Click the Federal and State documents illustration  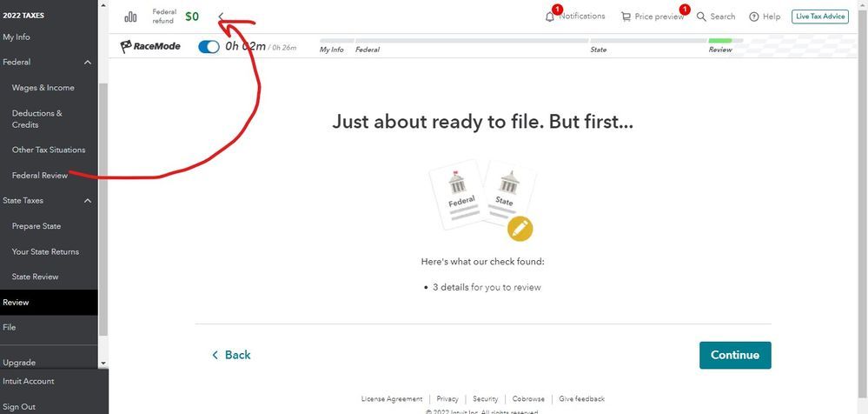click(480, 197)
